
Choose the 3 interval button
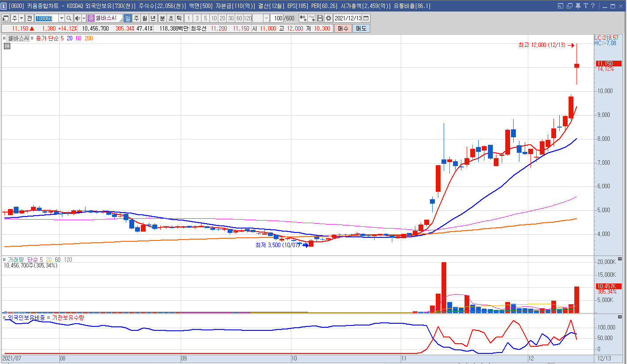pyautogui.click(x=197, y=18)
